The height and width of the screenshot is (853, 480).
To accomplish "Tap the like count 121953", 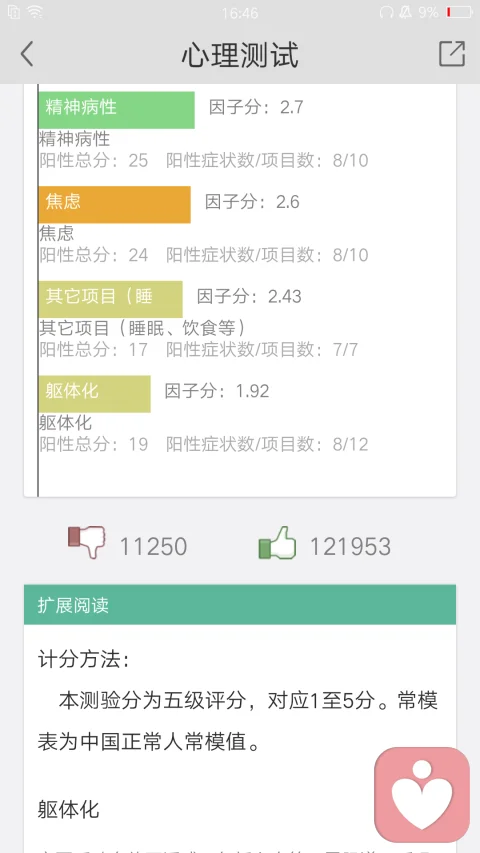I will 350,547.
